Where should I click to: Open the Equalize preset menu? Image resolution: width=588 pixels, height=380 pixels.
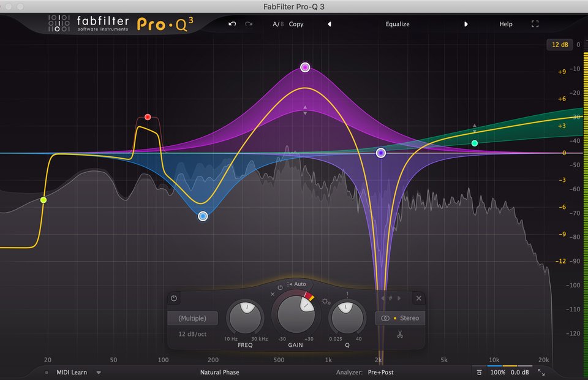point(398,24)
